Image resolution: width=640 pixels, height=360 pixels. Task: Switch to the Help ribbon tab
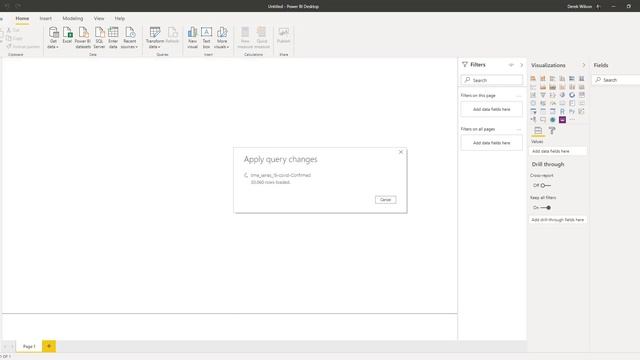(x=120, y=18)
